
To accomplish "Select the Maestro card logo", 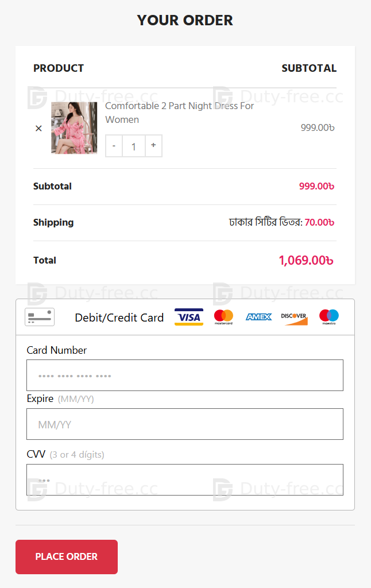I will [329, 317].
